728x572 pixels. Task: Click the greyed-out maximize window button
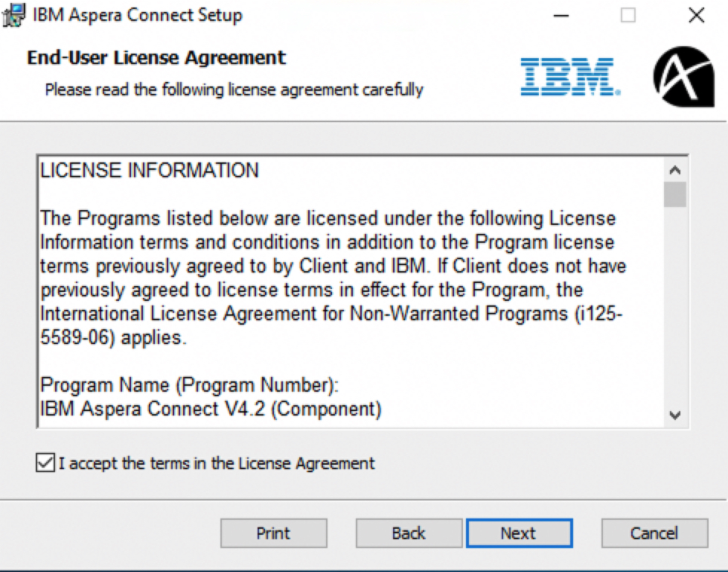pos(628,16)
